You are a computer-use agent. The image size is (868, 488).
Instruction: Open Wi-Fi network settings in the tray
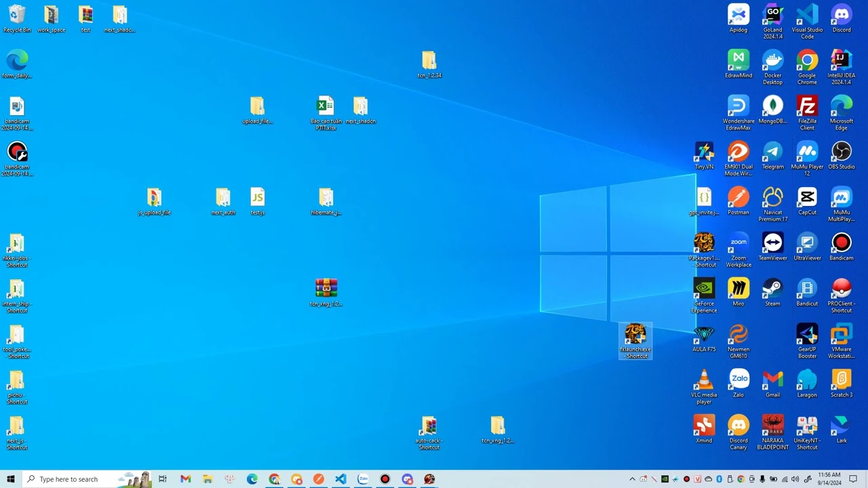[785, 479]
